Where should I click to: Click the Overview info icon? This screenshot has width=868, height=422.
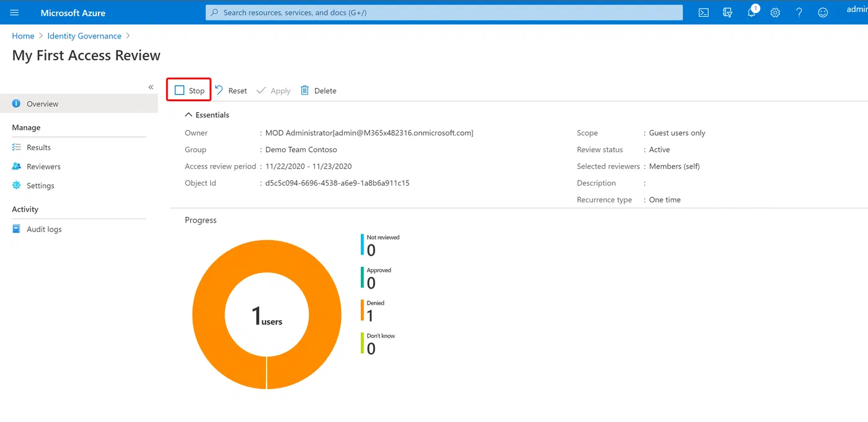tap(16, 104)
